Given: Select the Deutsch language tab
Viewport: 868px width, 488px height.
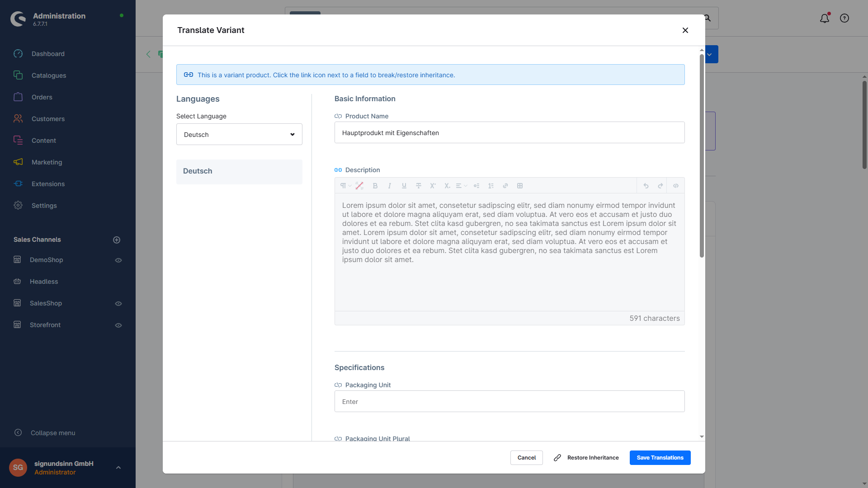Looking at the screenshot, I should coord(239,171).
